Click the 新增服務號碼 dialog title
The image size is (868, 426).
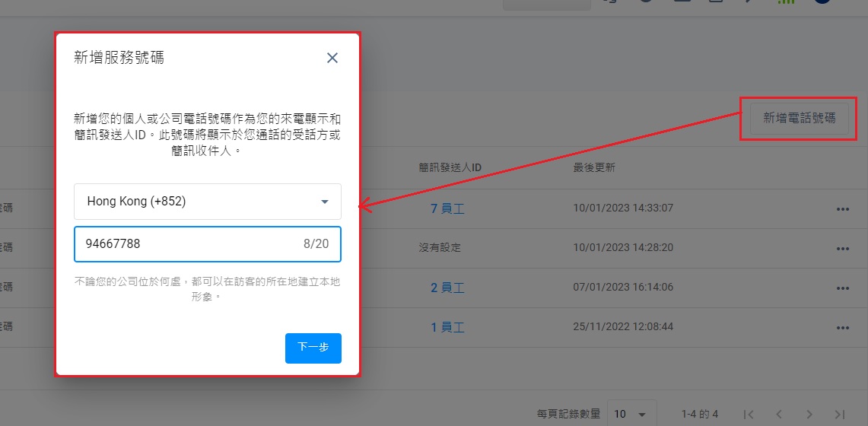(x=119, y=58)
